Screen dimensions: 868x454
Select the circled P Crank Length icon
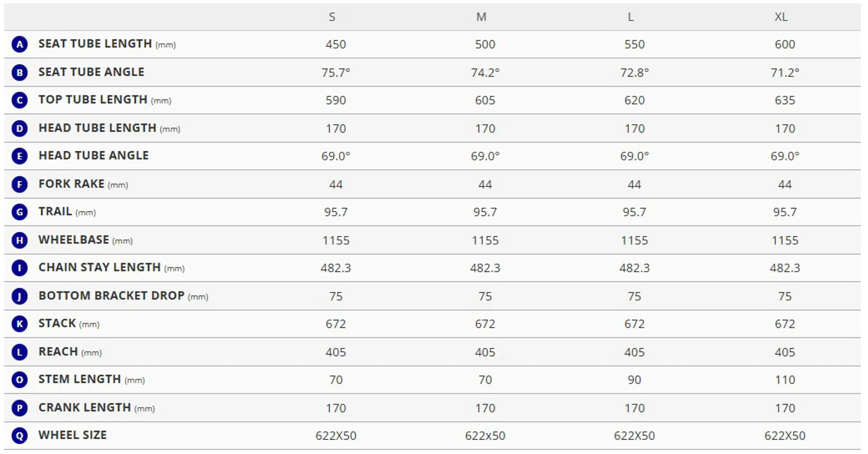19,408
